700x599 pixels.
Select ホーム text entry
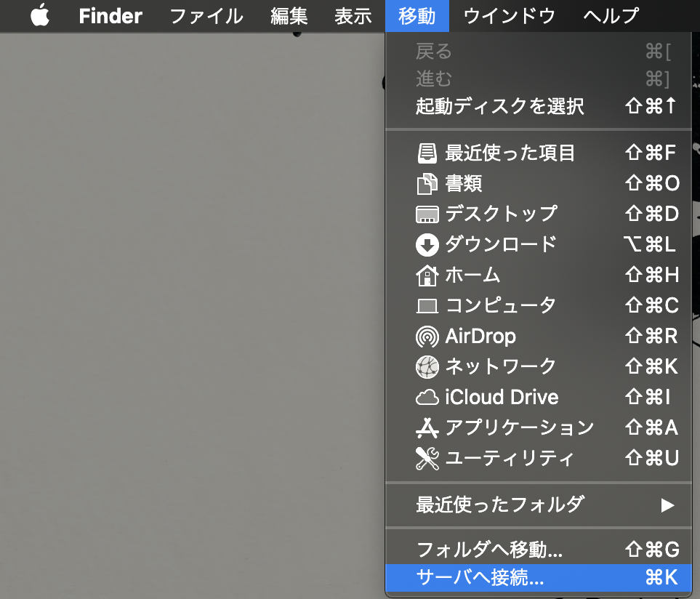[x=472, y=275]
